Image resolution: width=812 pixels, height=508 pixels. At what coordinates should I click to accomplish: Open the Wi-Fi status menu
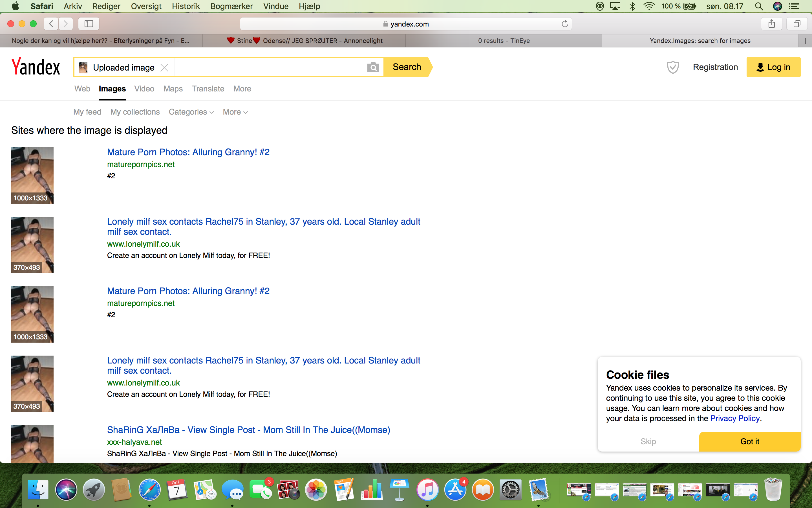click(649, 6)
